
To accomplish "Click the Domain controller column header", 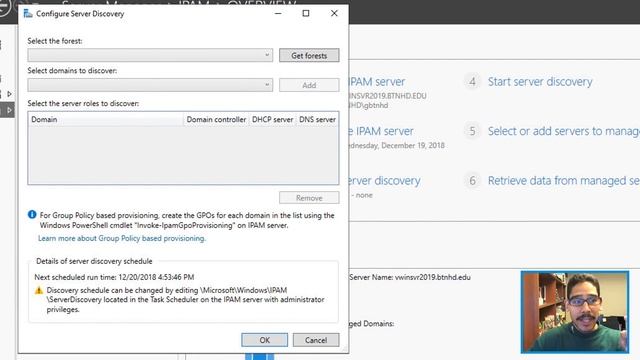I will 216,120.
